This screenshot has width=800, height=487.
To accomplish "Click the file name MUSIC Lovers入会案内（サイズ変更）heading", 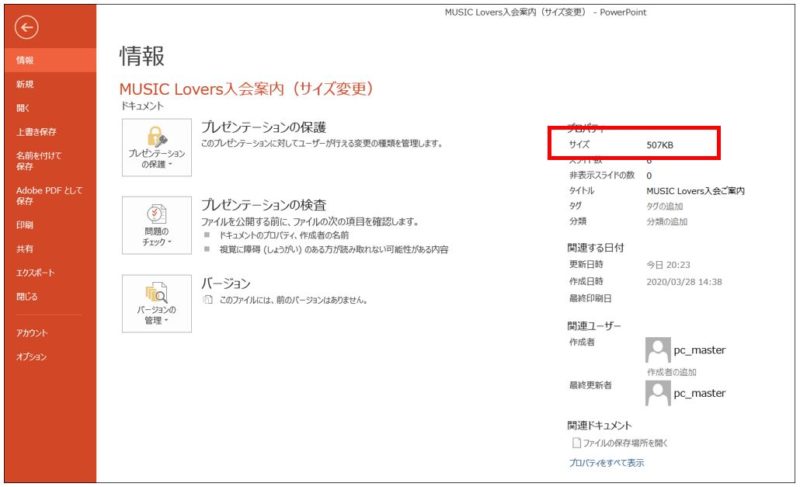I will (x=246, y=89).
